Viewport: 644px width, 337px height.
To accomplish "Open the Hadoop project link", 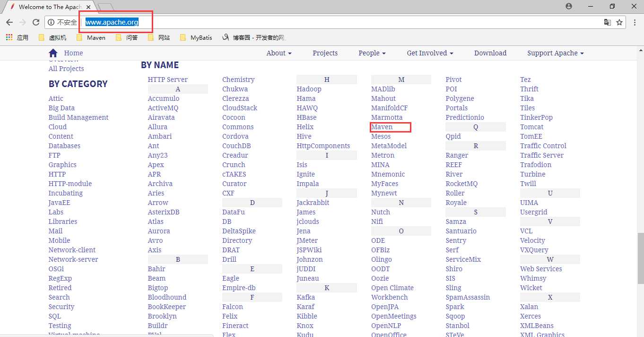I will (x=309, y=89).
